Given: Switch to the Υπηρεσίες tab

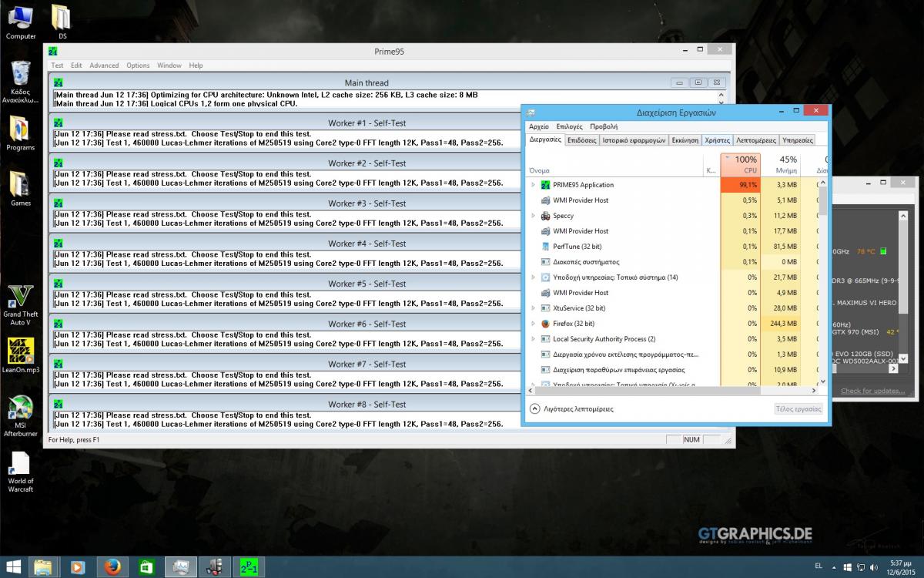Looking at the screenshot, I should [798, 140].
